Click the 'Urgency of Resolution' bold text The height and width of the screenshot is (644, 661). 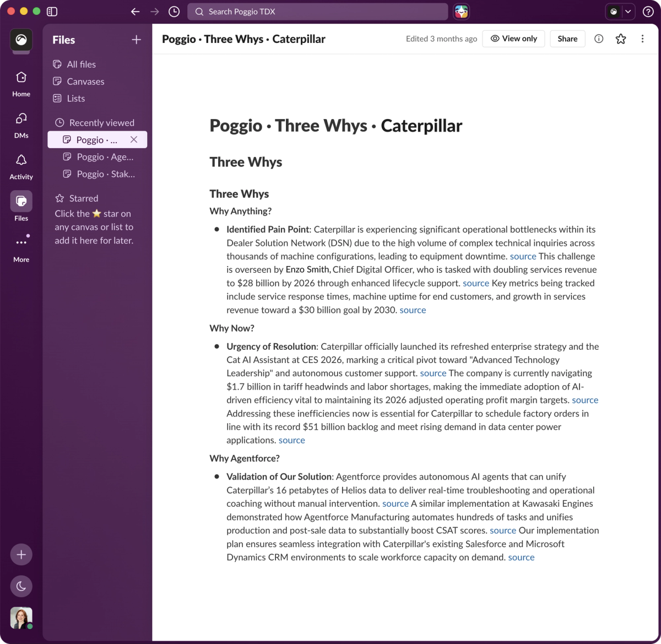pyautogui.click(x=271, y=347)
